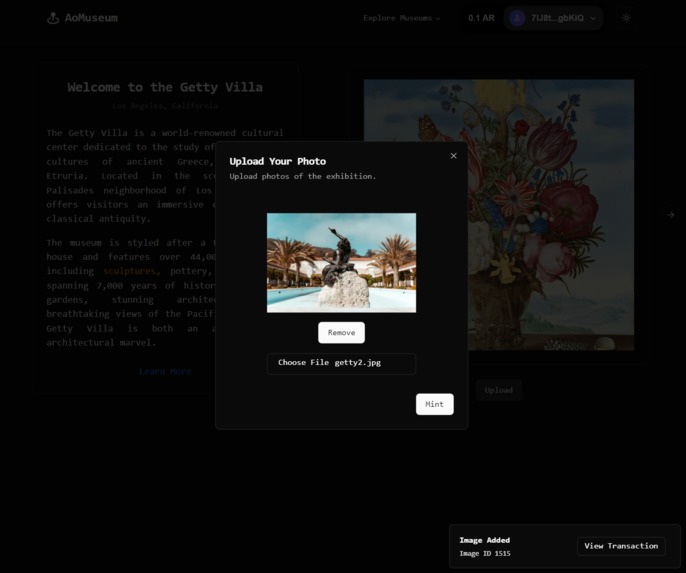The height and width of the screenshot is (573, 686).
Task: Toggle the light theme sun icon
Action: click(626, 18)
